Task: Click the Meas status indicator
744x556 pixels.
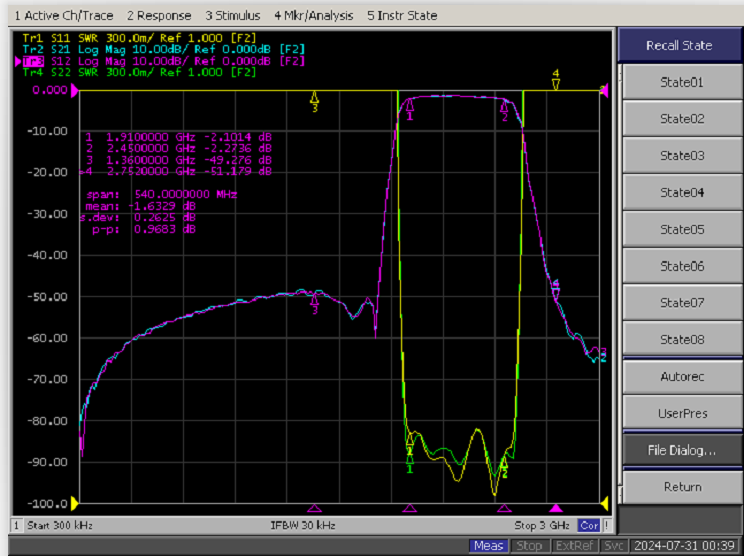Action: point(488,546)
